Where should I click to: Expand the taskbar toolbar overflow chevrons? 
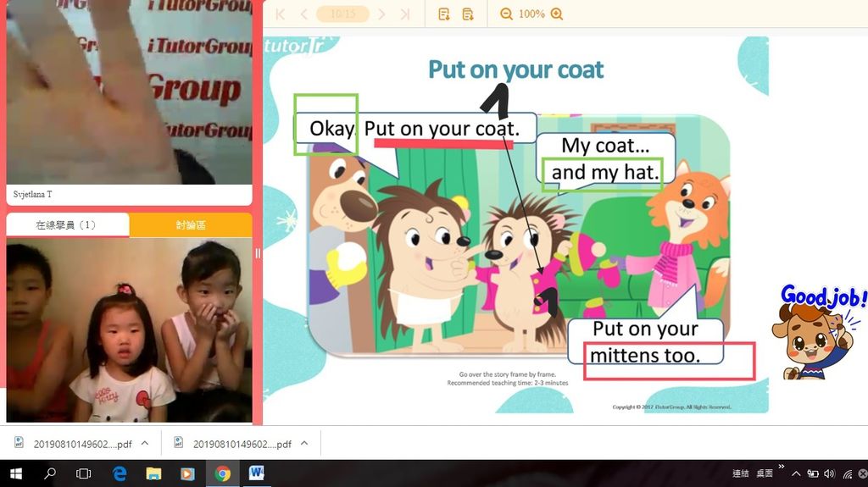coord(781,467)
